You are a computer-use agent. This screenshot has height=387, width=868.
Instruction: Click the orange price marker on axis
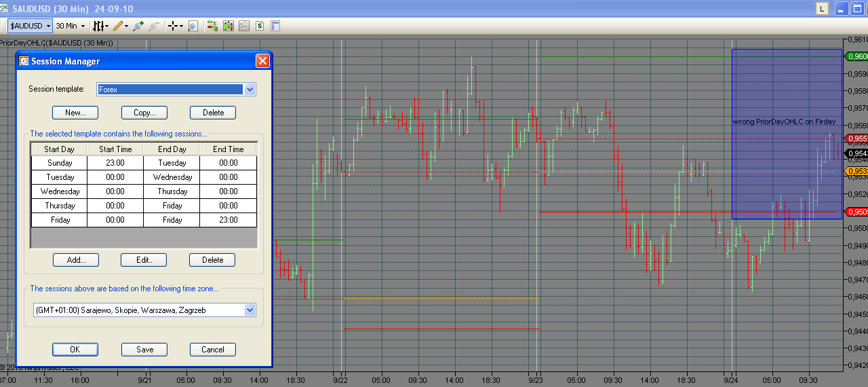click(x=856, y=171)
